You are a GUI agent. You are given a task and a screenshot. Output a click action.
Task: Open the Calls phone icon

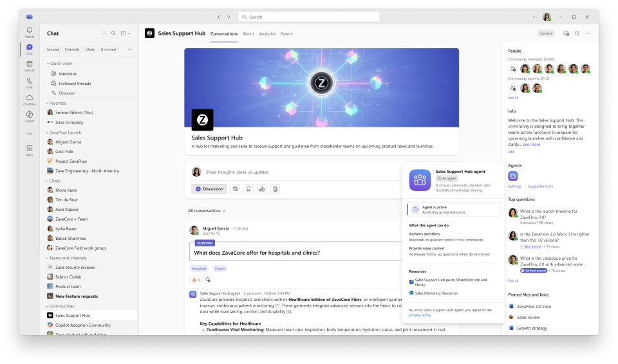[x=30, y=82]
